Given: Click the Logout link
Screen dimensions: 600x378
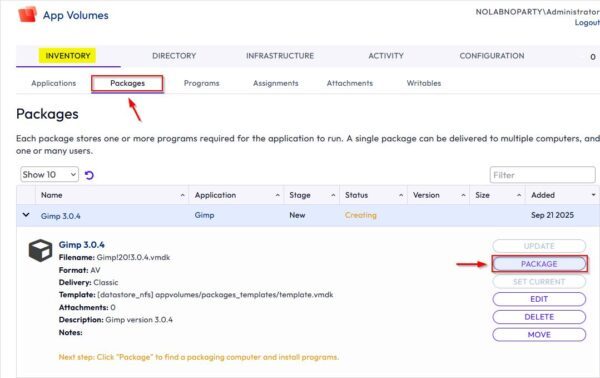Looking at the screenshot, I should (587, 23).
